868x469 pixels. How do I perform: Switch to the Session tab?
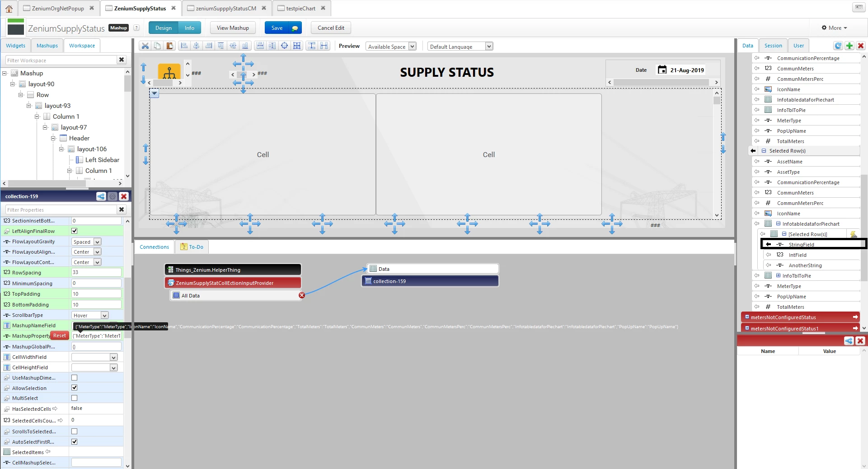(x=773, y=46)
